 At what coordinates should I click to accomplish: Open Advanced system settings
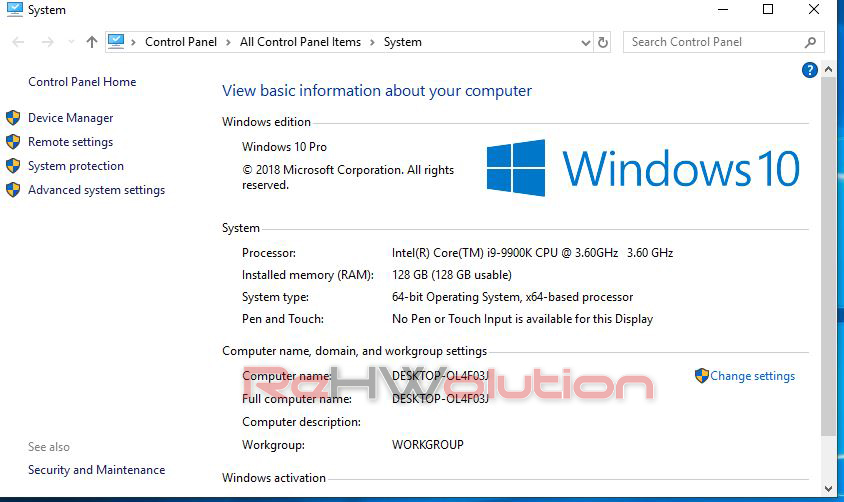tap(96, 190)
